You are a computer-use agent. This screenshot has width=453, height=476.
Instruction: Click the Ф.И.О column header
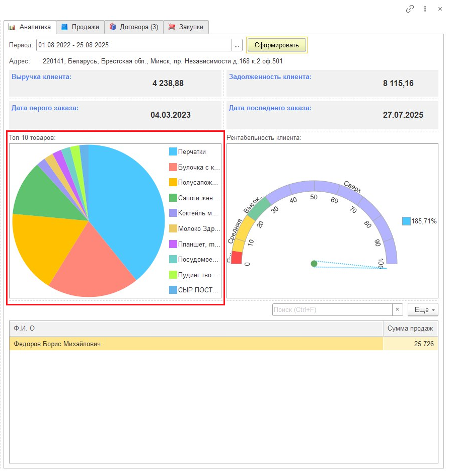point(196,329)
